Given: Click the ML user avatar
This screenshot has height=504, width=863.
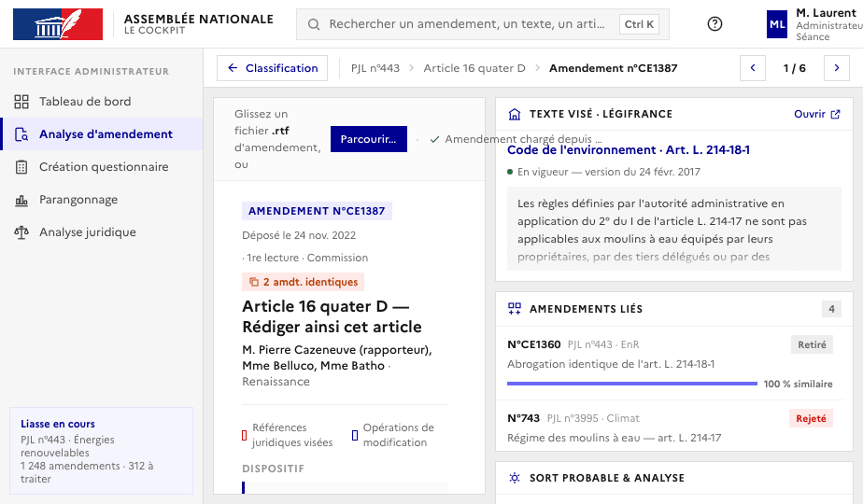Looking at the screenshot, I should 776,24.
